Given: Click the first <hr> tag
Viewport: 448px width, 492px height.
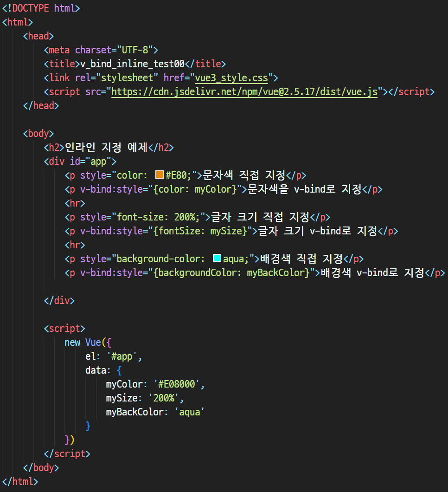Looking at the screenshot, I should point(75,203).
